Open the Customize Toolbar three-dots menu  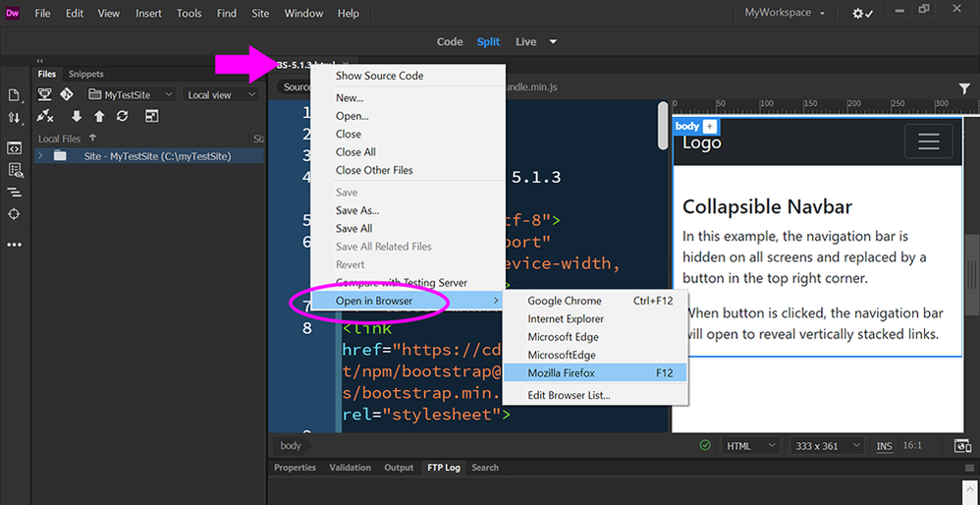(14, 245)
